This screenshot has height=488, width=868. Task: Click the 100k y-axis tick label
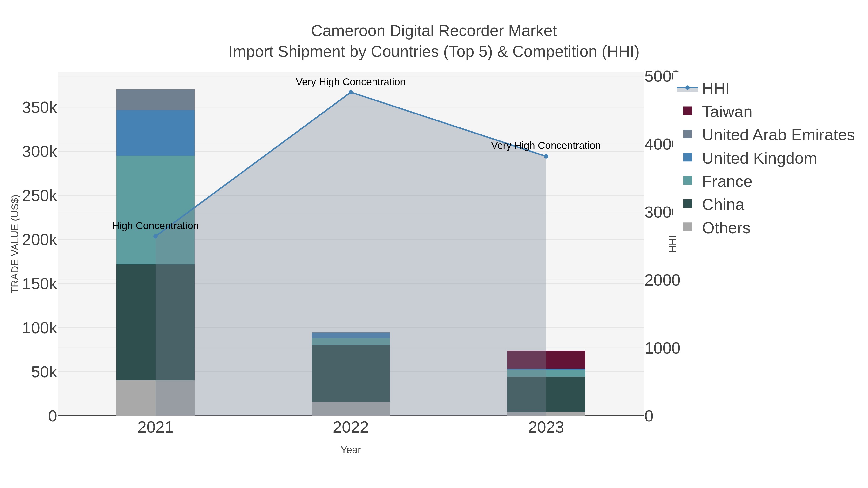tap(40, 328)
